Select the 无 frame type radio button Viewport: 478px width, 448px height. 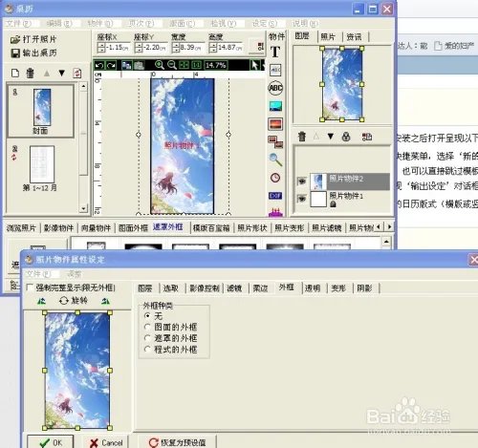(x=147, y=316)
